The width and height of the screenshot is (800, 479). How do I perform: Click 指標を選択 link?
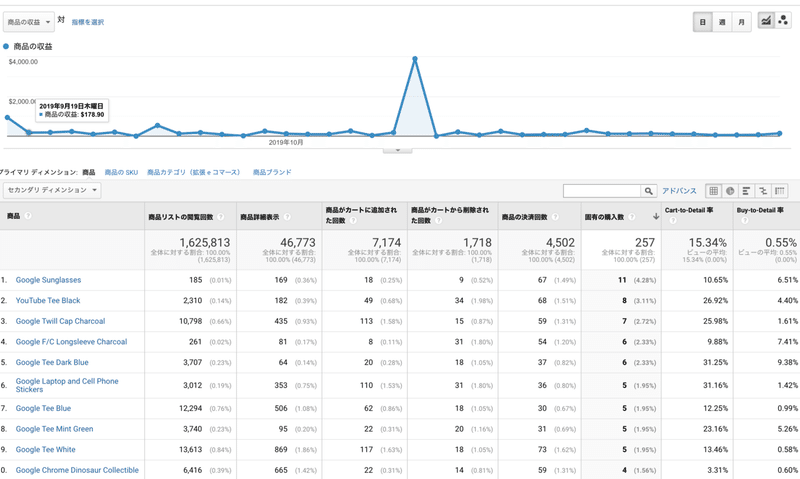point(88,22)
